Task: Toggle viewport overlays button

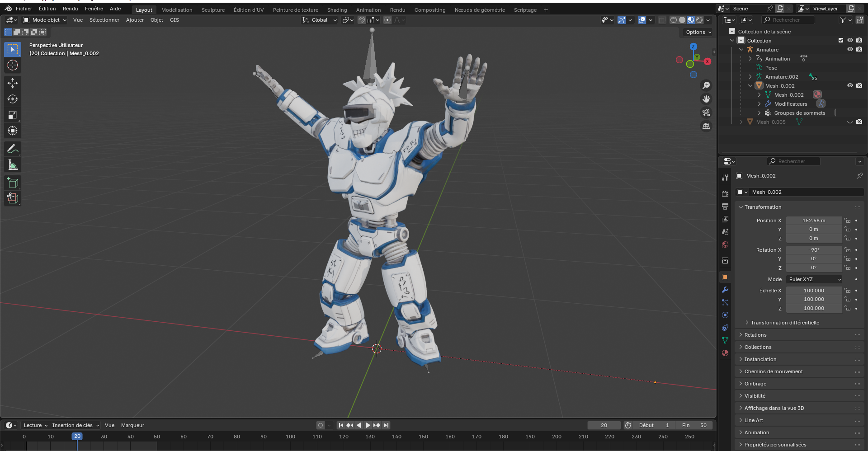Action: [642, 20]
